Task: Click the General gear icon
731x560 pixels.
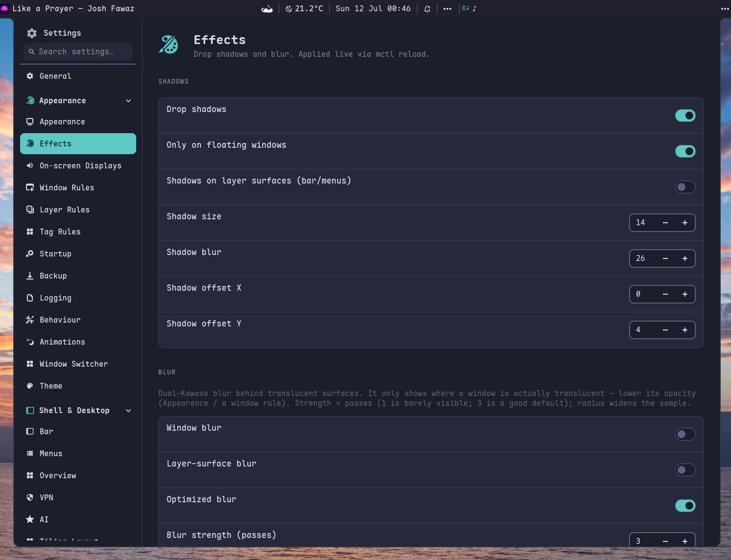Action: (30, 76)
